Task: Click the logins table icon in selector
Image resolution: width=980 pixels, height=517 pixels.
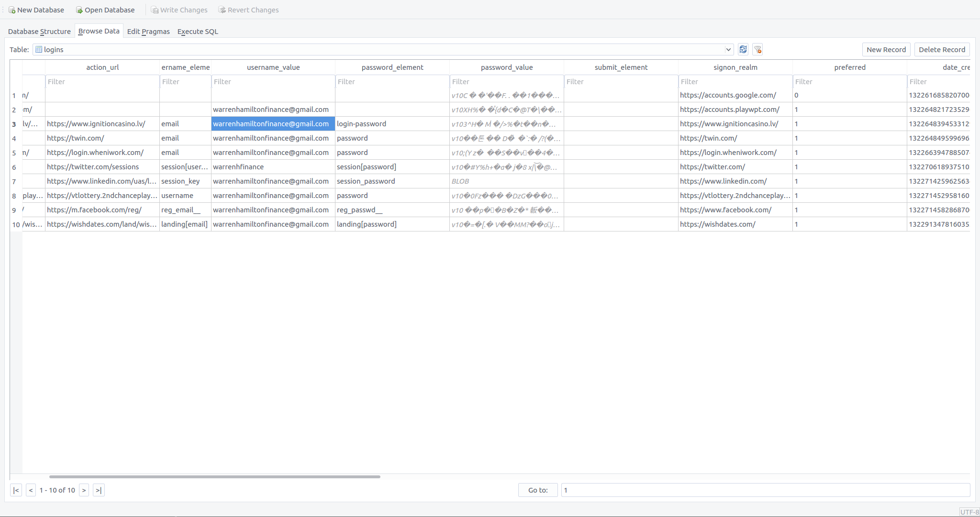Action: (39, 49)
